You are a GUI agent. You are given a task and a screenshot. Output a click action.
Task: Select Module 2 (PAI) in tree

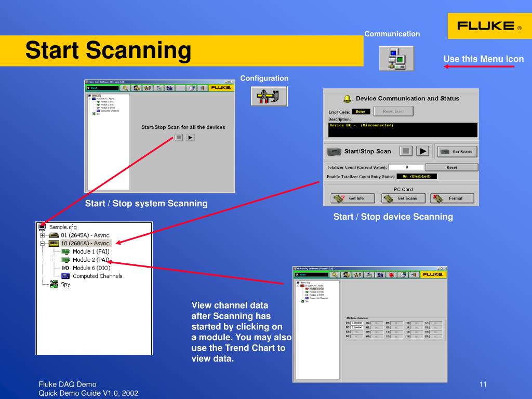(90, 260)
